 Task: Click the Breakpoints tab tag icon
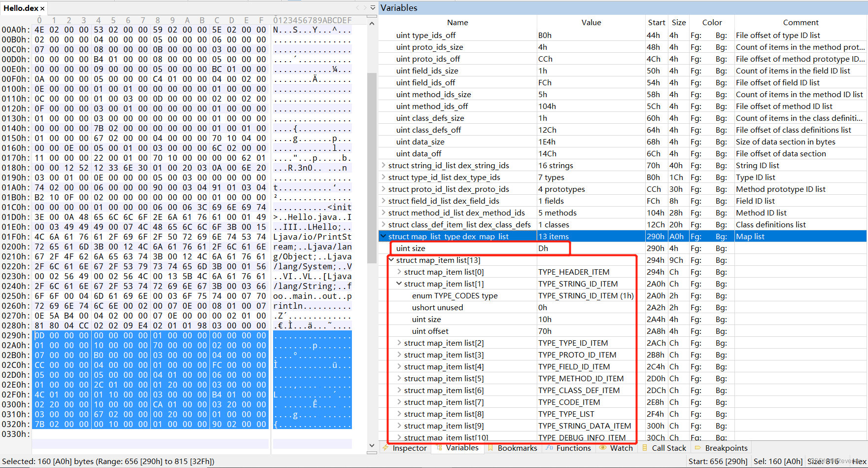[x=698, y=448]
